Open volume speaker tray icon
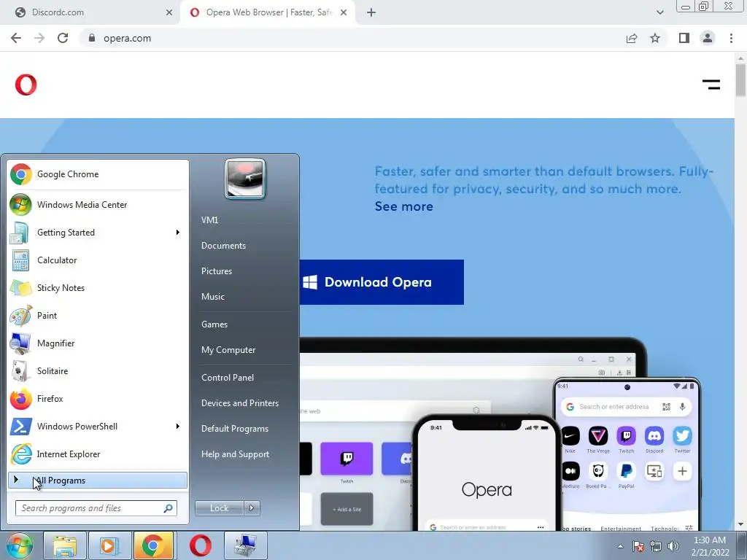The height and width of the screenshot is (560, 747). coord(673,546)
